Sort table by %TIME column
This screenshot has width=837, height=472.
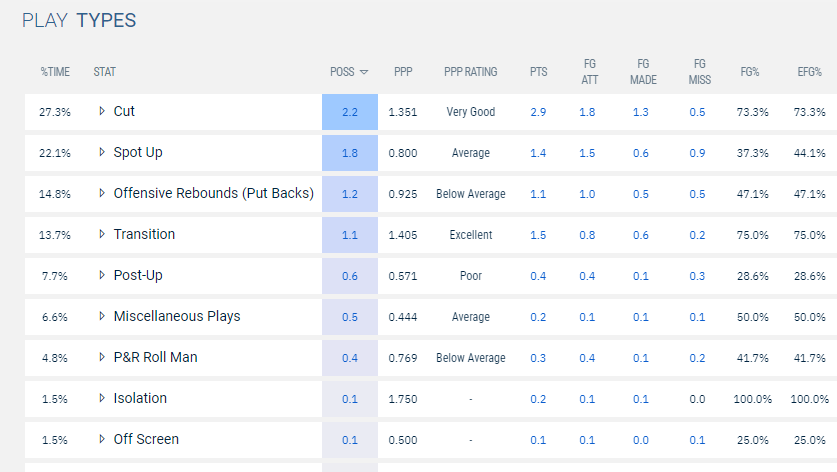[56, 72]
